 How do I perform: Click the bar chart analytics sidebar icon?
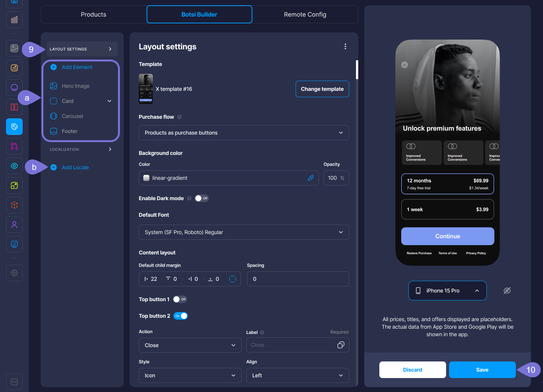click(x=14, y=20)
